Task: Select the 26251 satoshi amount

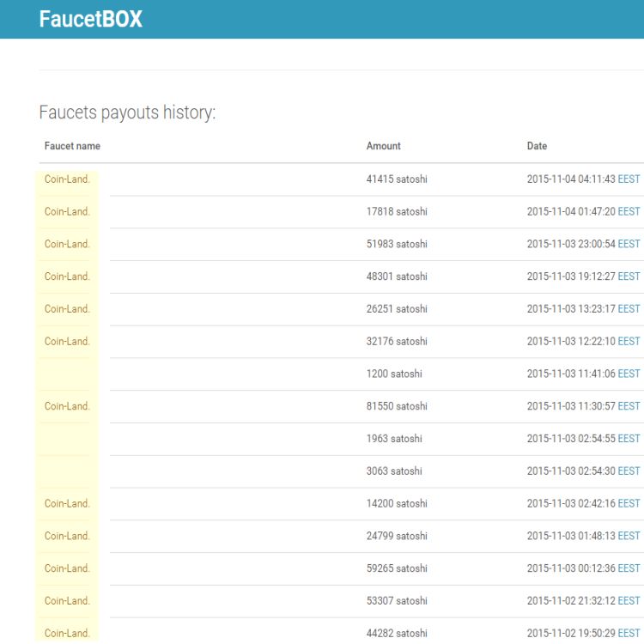Action: [x=397, y=309]
